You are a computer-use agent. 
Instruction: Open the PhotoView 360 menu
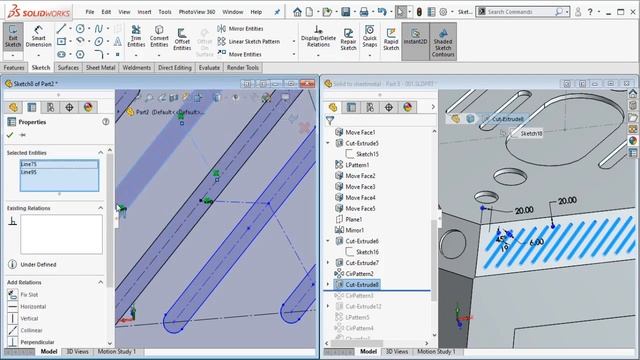pyautogui.click(x=197, y=12)
